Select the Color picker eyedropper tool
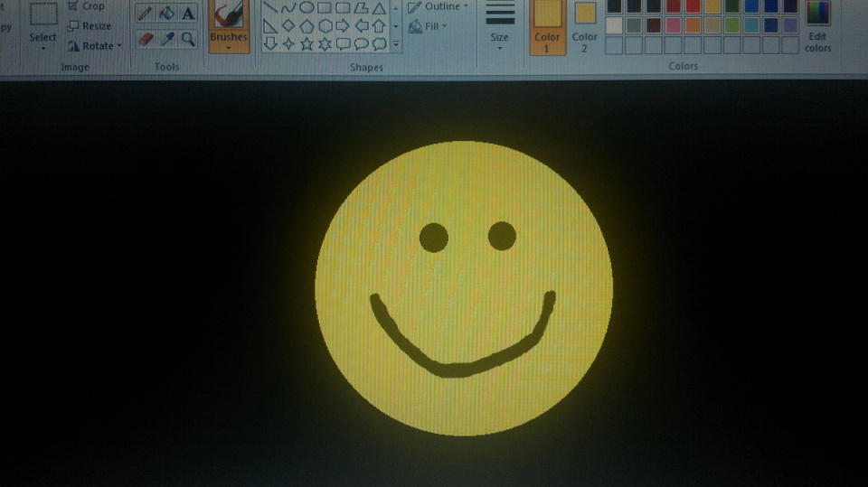Image resolution: width=868 pixels, height=487 pixels. [166, 39]
